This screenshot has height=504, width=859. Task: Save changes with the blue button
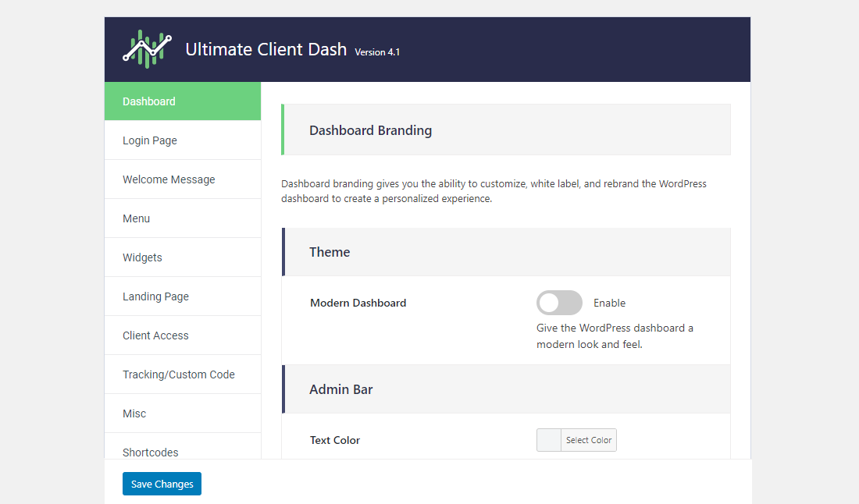click(x=162, y=484)
